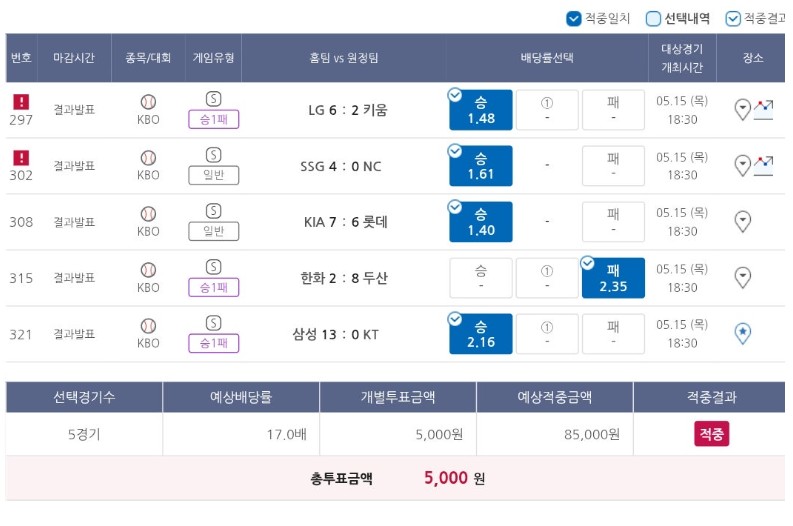Open the starred location pin for game 321
793x526 pixels.
(742, 333)
